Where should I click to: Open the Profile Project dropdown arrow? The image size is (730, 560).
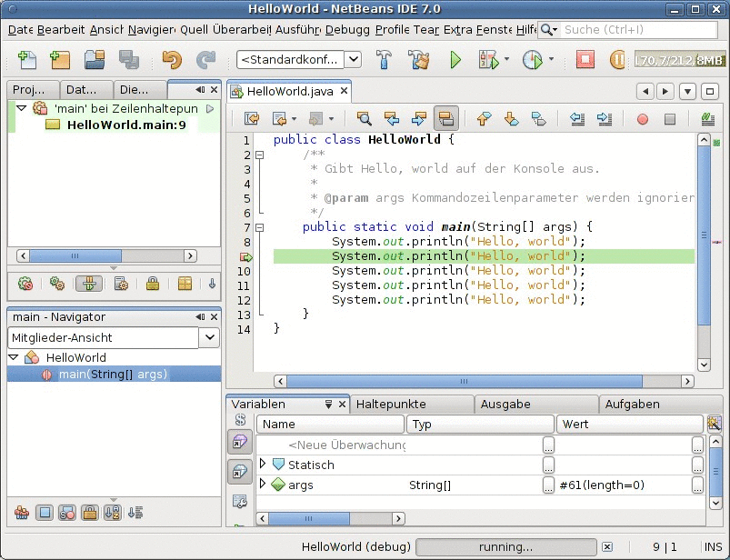(x=551, y=59)
